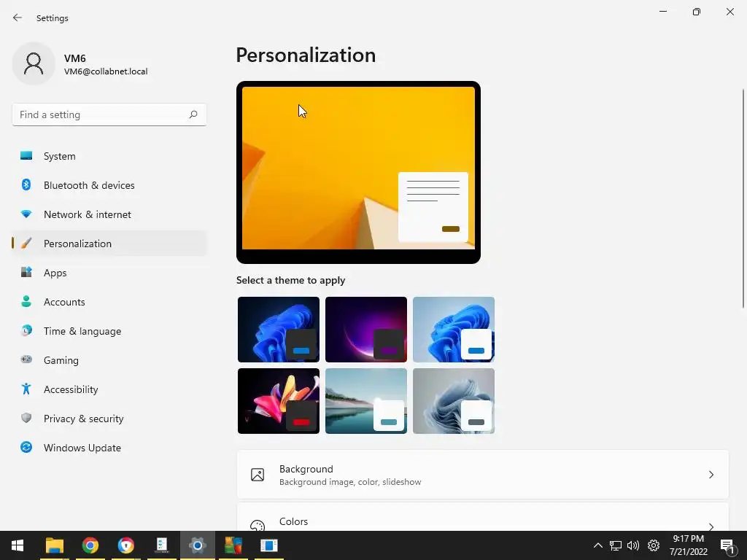Click the search magnifier in Find a setting
The image size is (747, 560).
point(193,114)
